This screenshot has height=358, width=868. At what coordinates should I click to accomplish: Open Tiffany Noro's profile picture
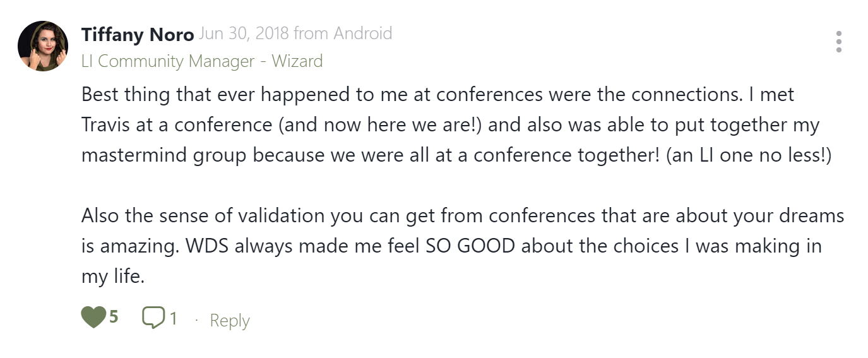tap(43, 46)
